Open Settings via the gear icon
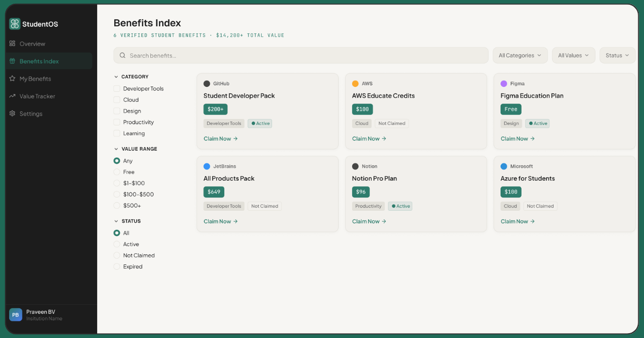 pos(12,113)
